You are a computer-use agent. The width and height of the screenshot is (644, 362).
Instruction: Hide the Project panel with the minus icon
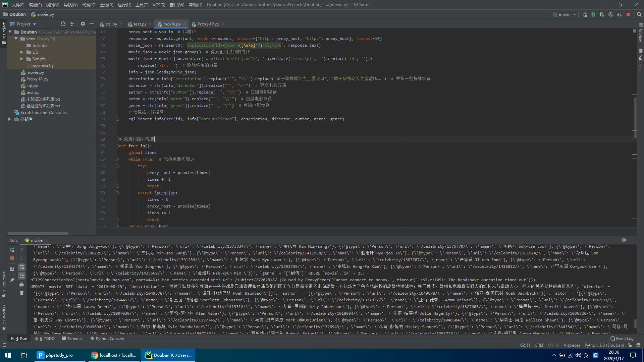(91, 24)
